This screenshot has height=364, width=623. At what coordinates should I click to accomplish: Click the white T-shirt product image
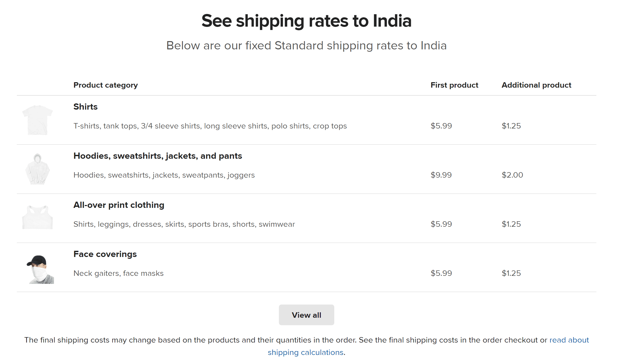click(x=38, y=120)
